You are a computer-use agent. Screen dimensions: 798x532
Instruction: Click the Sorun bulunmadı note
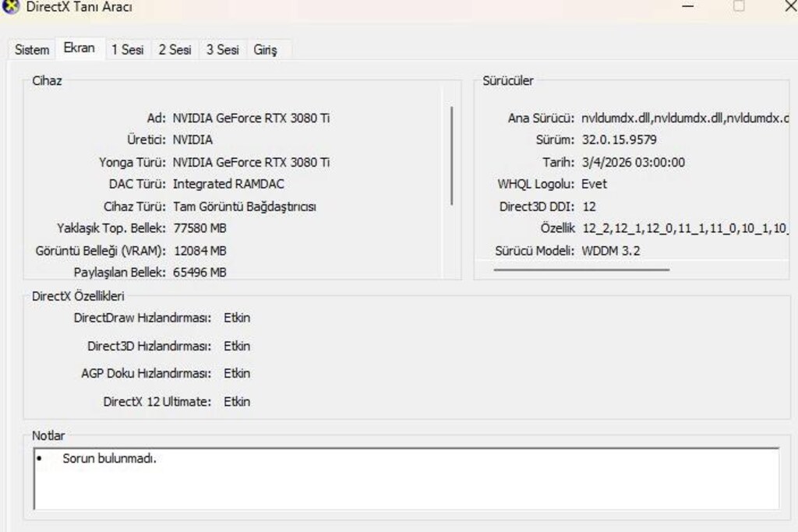(109, 458)
